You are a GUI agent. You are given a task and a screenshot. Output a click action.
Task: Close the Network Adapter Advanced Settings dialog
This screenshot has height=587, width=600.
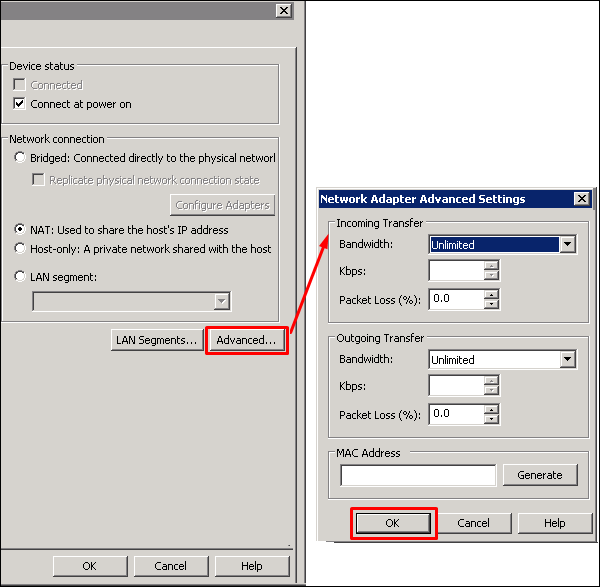coord(581,199)
